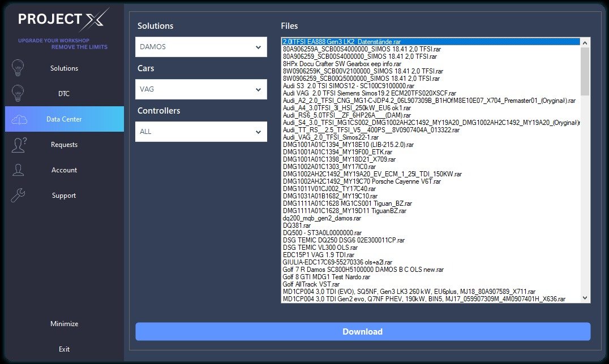609x364 pixels.
Task: Select 8W0906259_SCB00Q5000000_SIMOS file
Action: point(431,79)
